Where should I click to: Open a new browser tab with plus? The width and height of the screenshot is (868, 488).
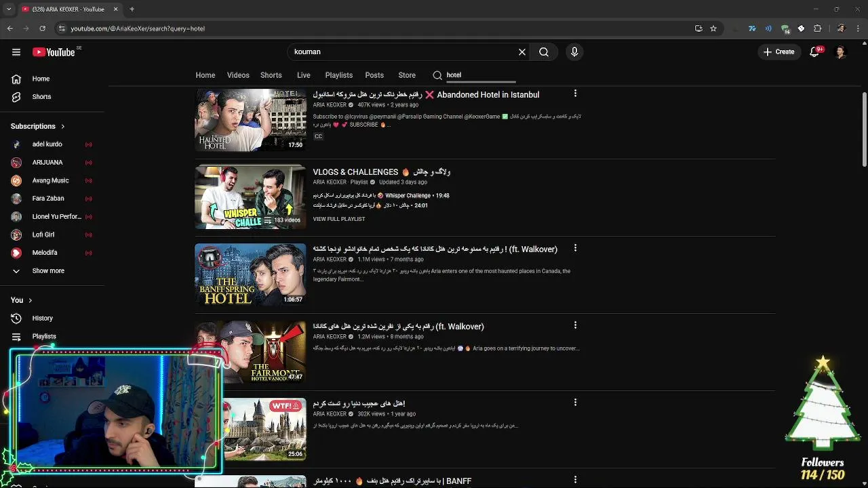(x=132, y=9)
